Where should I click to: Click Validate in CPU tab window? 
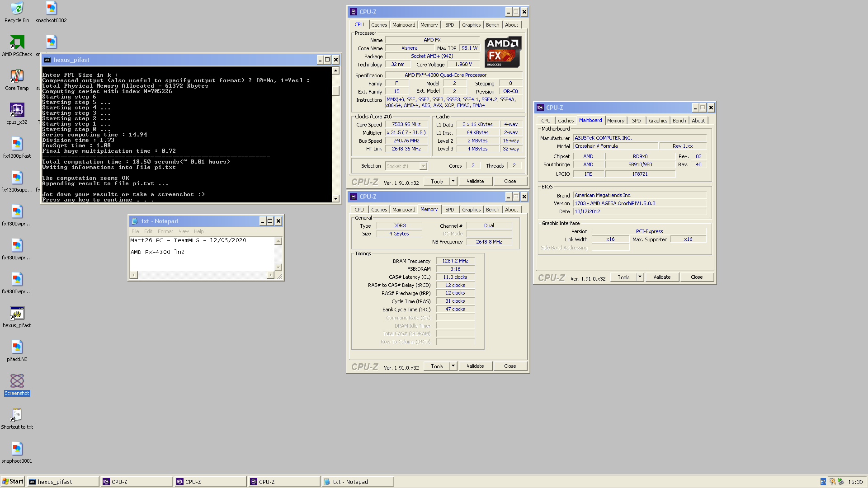pos(475,181)
